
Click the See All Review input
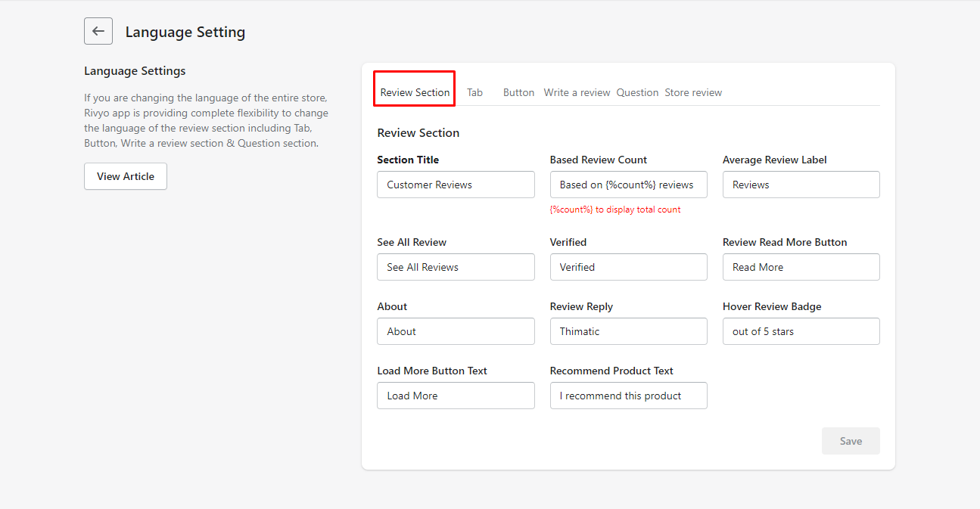tap(456, 266)
